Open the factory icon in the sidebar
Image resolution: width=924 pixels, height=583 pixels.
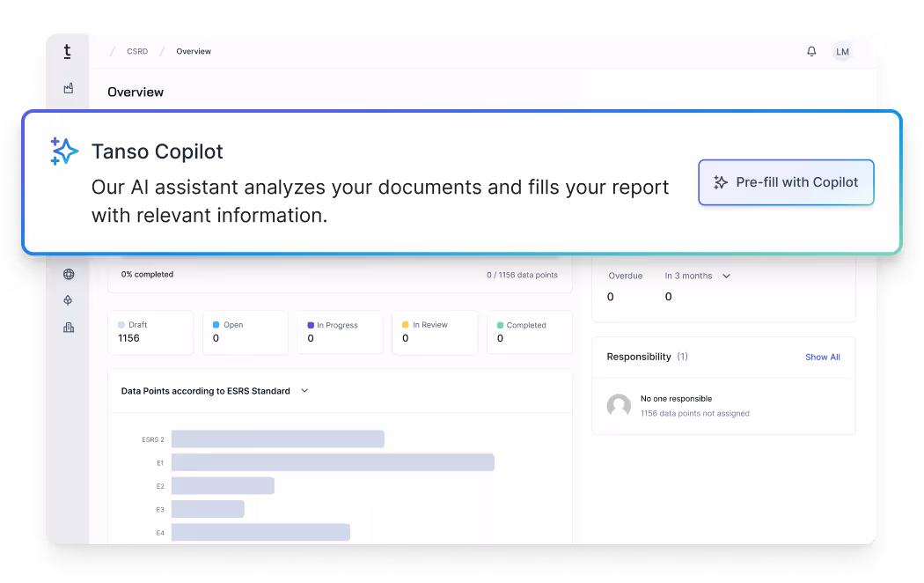69,88
